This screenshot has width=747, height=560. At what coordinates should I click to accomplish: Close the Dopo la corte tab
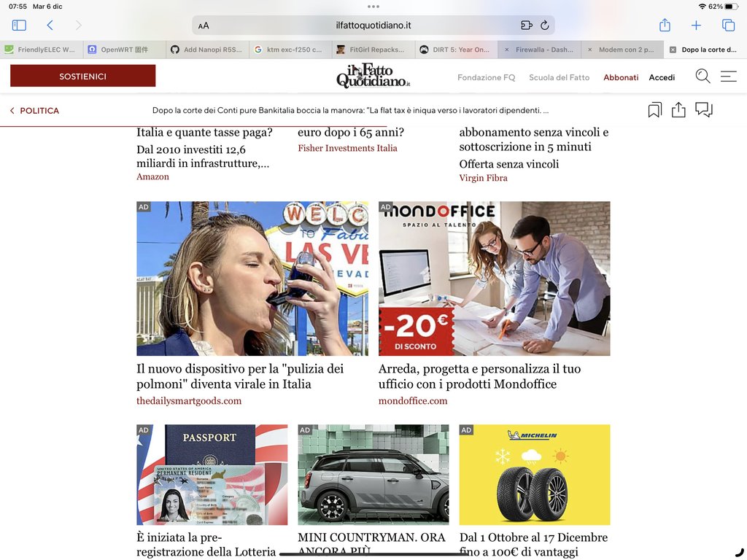point(673,50)
